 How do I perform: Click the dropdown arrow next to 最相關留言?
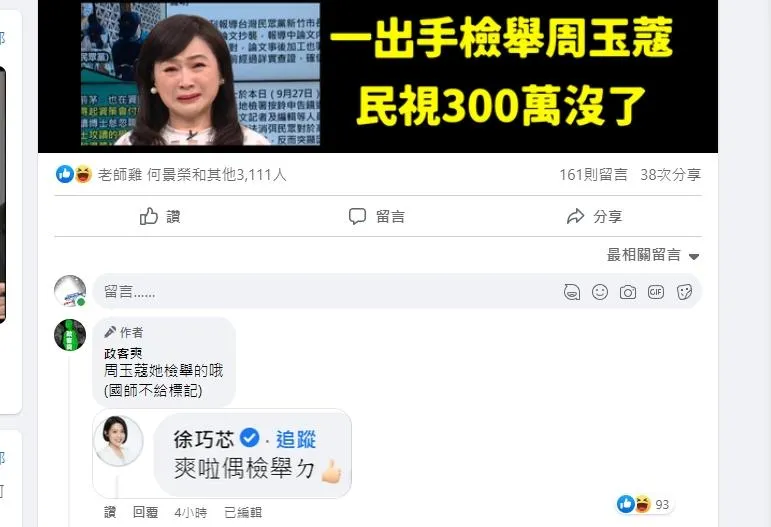click(694, 257)
